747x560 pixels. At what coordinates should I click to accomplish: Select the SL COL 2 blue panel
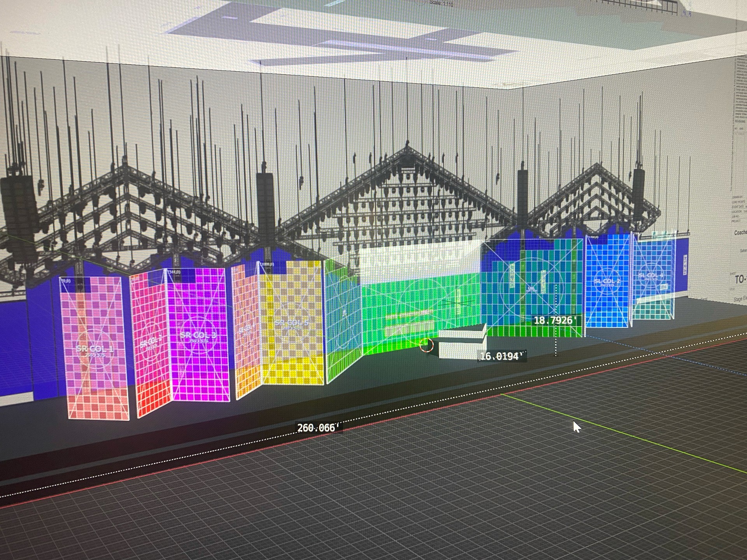[607, 282]
